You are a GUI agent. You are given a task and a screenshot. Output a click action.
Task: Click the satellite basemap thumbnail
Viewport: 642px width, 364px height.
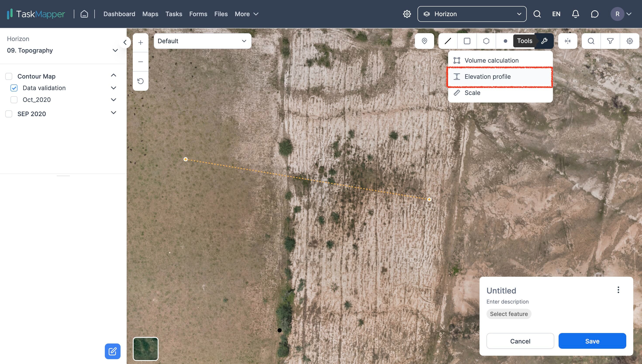coord(146,349)
